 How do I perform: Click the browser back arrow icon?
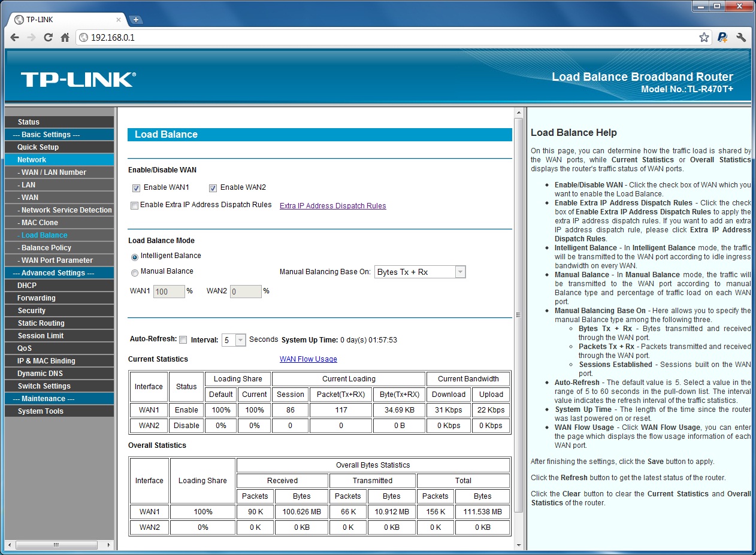pyautogui.click(x=14, y=37)
